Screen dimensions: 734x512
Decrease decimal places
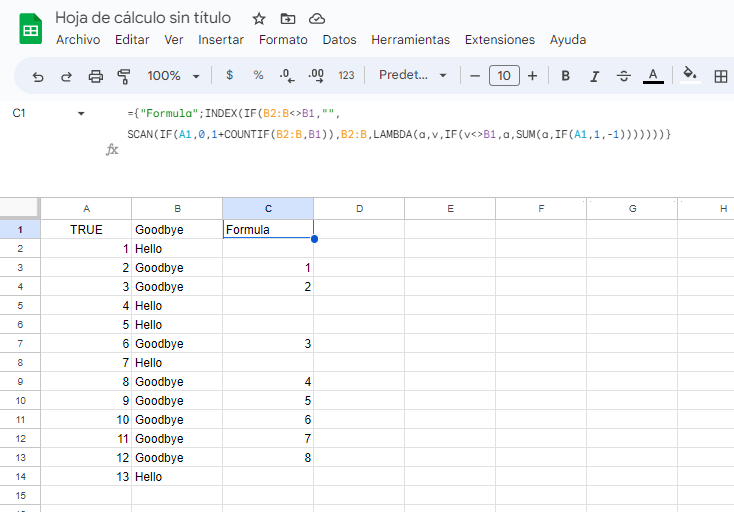point(287,75)
